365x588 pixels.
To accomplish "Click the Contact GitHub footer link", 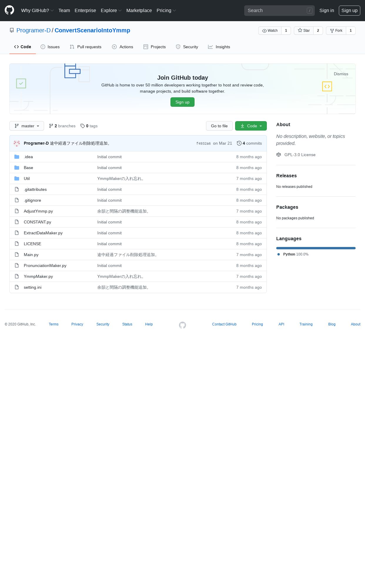I will click(224, 324).
